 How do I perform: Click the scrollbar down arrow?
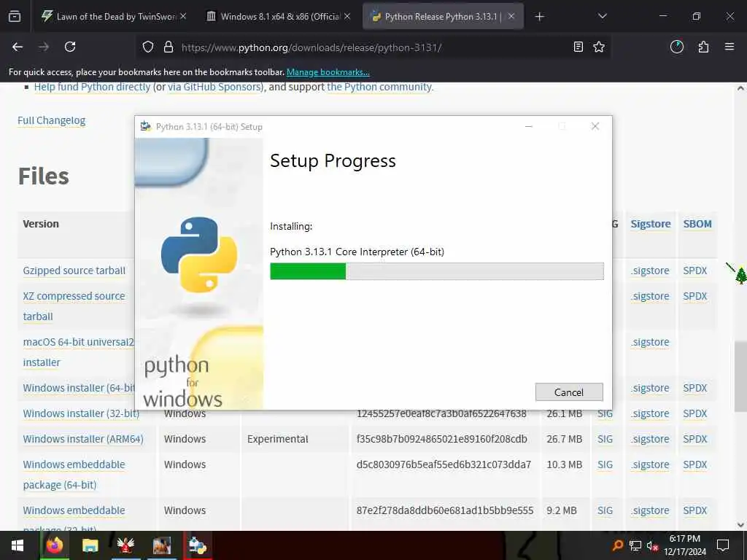[740, 525]
